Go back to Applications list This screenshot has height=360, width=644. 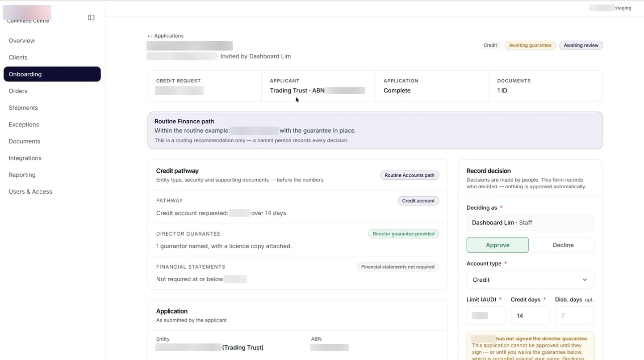click(165, 36)
